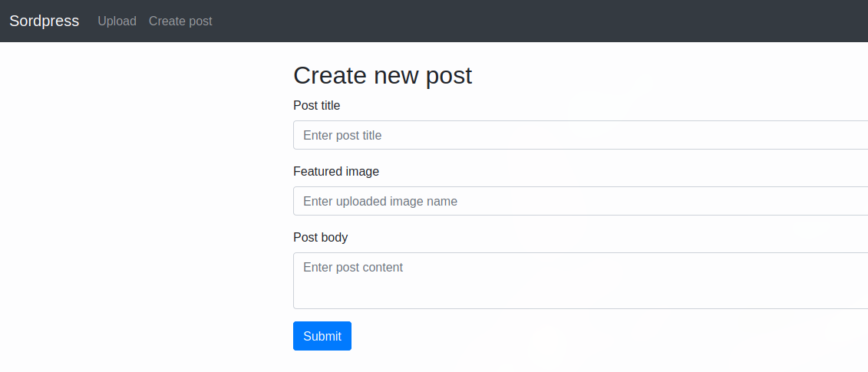The width and height of the screenshot is (868, 372).
Task: Click the Upload link in the top navbar
Action: [x=117, y=21]
